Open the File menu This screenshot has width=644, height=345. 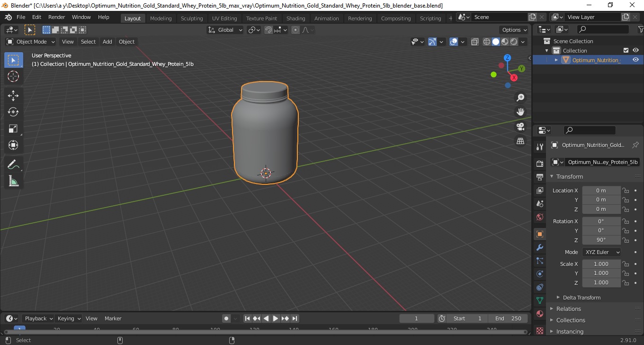click(21, 17)
